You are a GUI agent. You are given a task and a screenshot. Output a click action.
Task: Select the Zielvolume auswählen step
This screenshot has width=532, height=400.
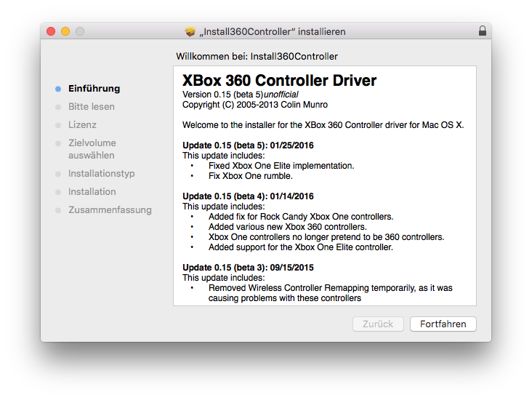tap(92, 149)
